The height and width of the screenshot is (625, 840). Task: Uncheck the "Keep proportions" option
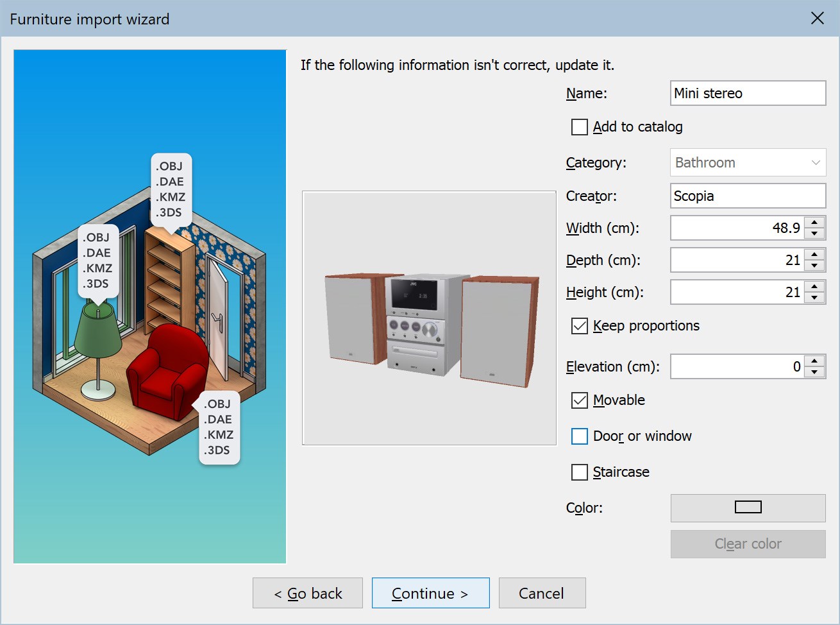pyautogui.click(x=580, y=325)
